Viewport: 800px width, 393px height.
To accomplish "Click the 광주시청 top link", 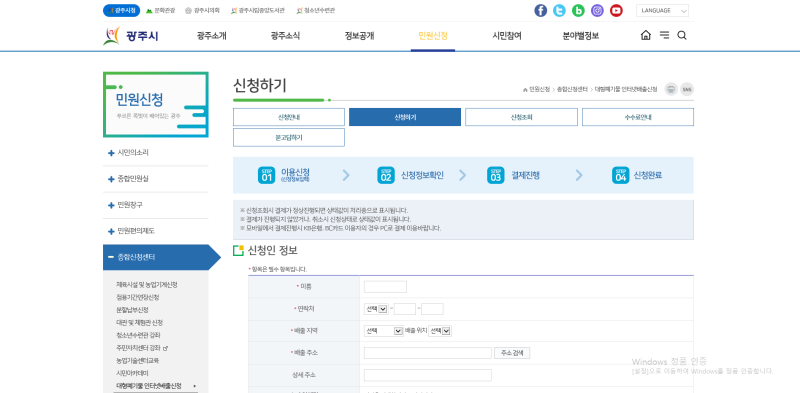I will click(121, 10).
